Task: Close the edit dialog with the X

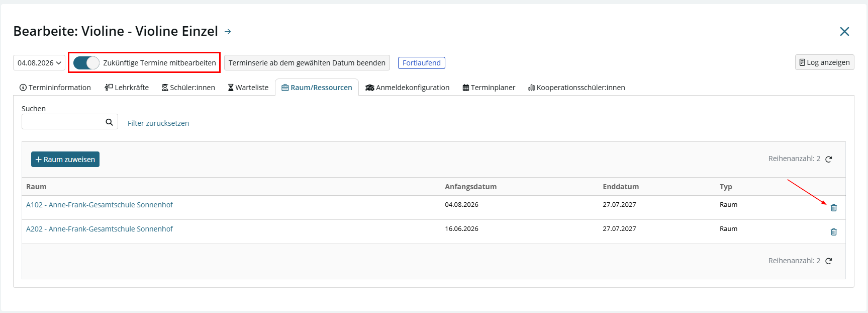Action: [844, 32]
